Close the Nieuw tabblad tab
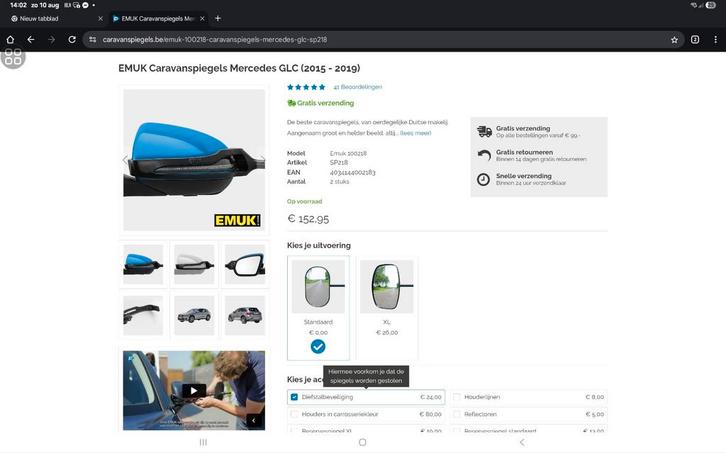 coord(100,19)
